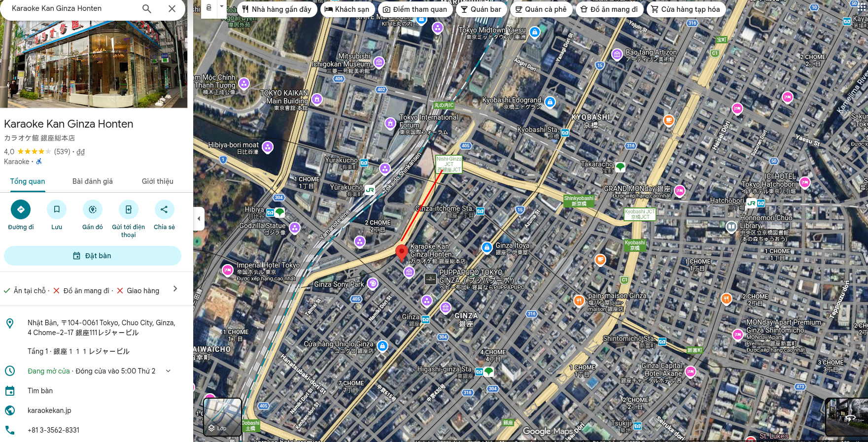Select the Đồ ăn mang đi chip
868x442 pixels.
click(609, 9)
